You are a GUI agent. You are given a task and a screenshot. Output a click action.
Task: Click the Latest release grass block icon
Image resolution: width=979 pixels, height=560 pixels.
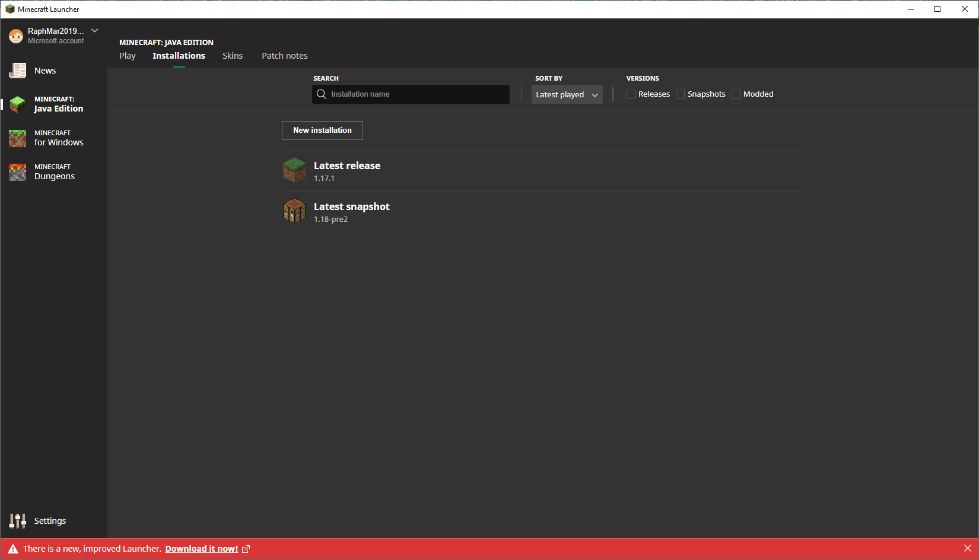(x=294, y=171)
